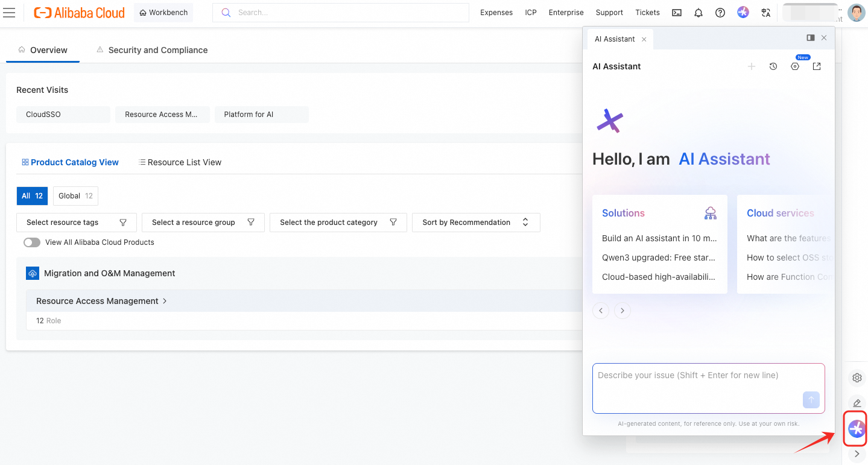868x465 pixels.
Task: Open the user avatar account menu
Action: click(856, 13)
